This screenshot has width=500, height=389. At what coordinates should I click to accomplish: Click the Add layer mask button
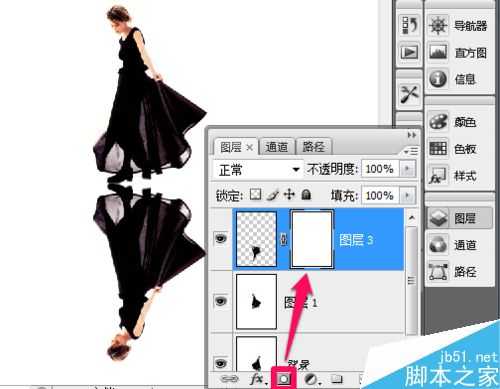284,379
